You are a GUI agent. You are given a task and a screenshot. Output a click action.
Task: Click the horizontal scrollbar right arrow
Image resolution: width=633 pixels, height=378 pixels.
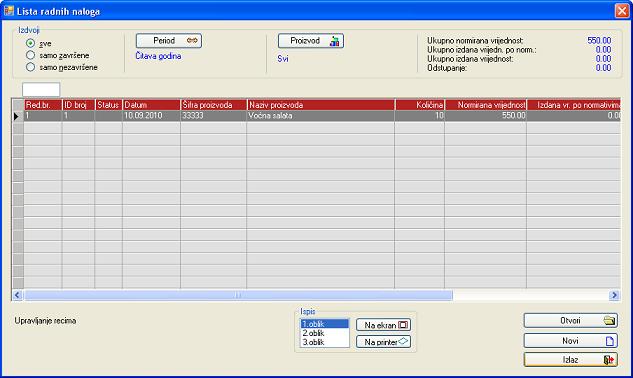[x=614, y=295]
